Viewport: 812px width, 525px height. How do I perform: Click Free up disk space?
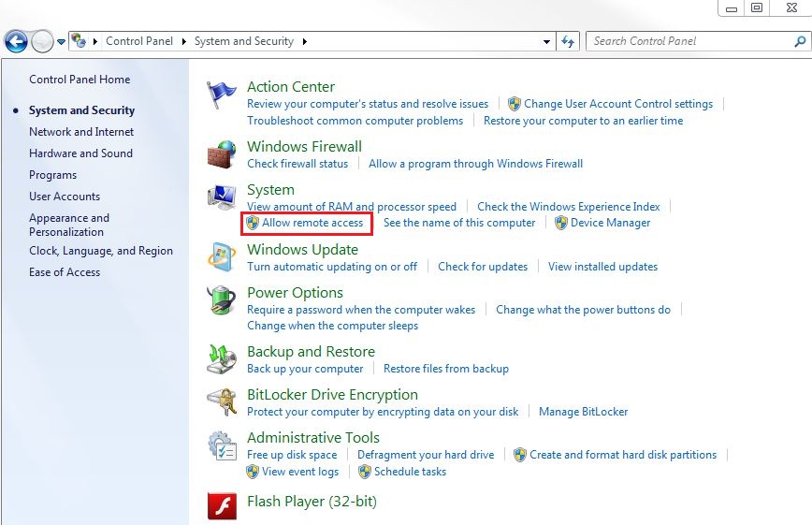point(292,455)
